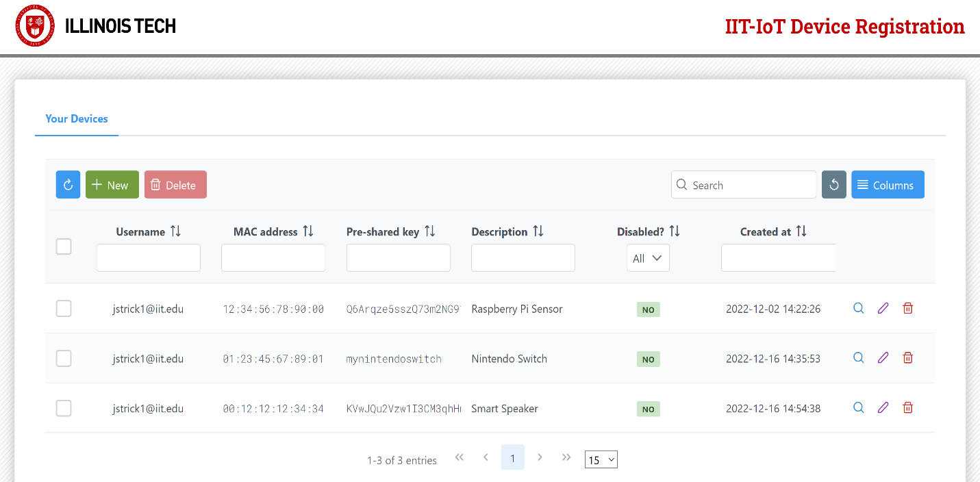Switch to the Your Devices tab
Image resolution: width=980 pixels, height=482 pixels.
[x=77, y=119]
